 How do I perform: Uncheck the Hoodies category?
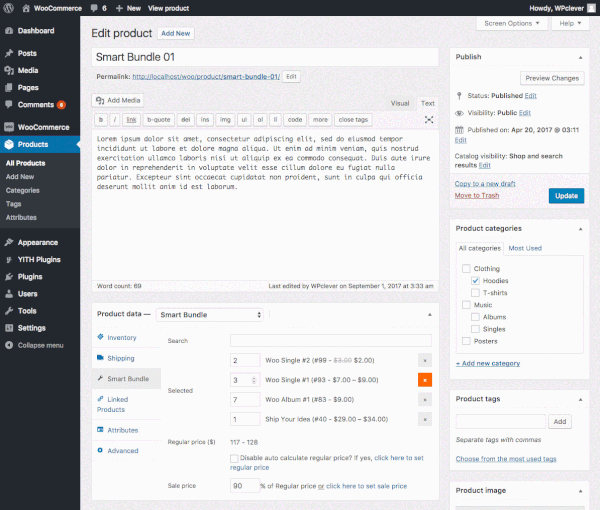tap(475, 280)
